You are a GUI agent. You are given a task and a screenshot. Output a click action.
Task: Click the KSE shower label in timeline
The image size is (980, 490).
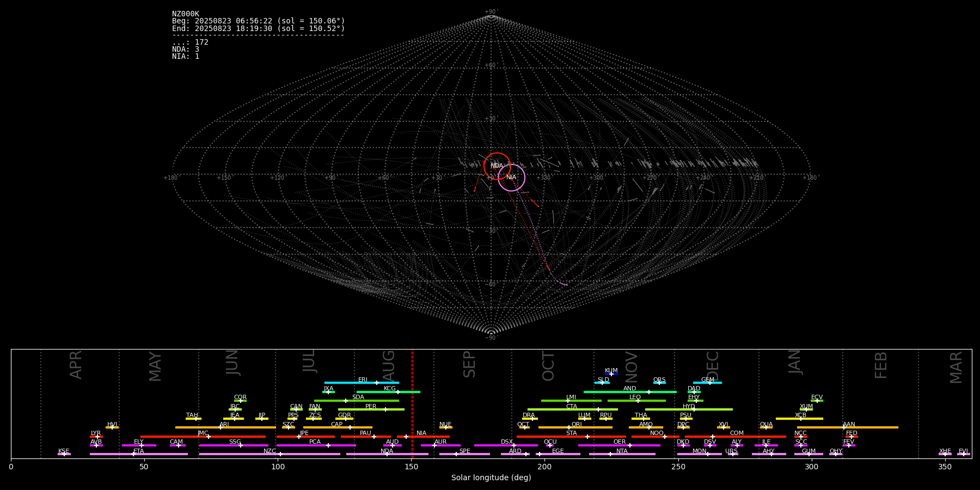tap(64, 451)
